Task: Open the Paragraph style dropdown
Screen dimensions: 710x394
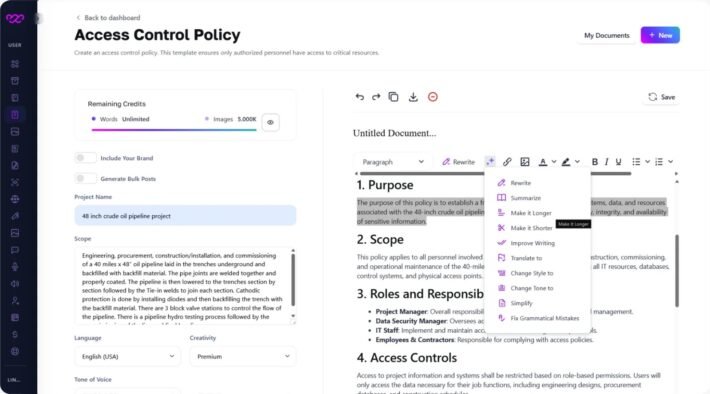Action: [x=393, y=162]
